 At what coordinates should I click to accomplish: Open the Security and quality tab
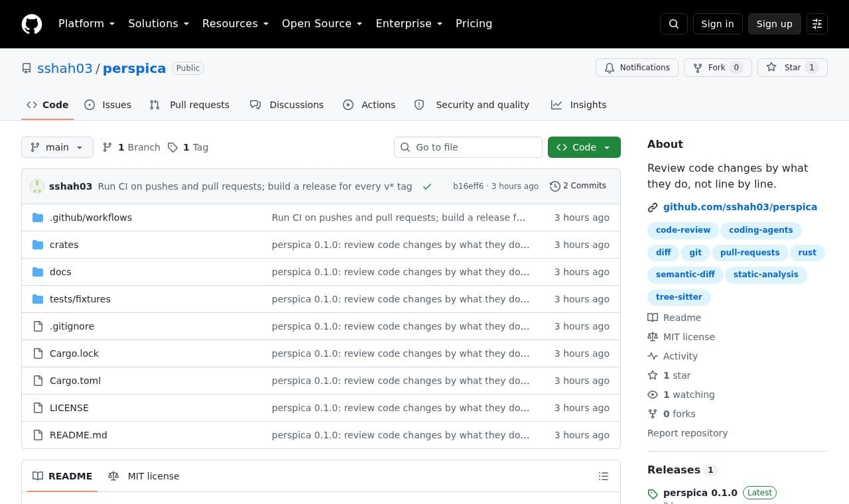tap(472, 105)
